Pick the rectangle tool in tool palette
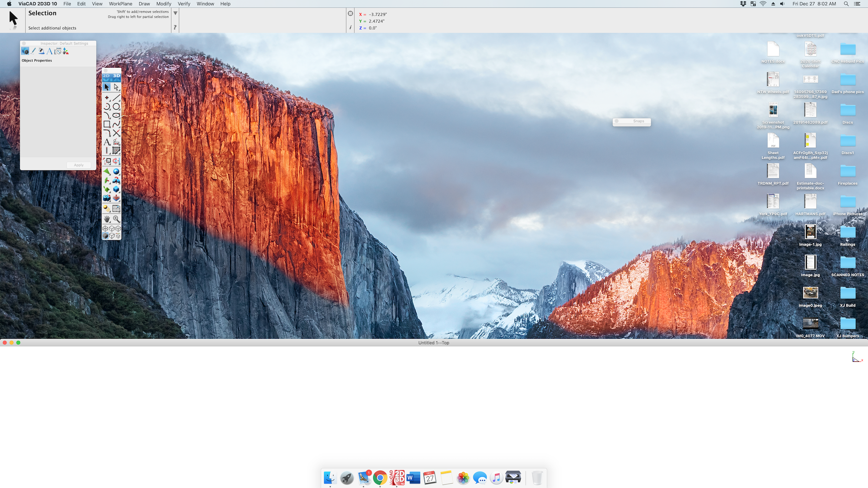 [107, 124]
